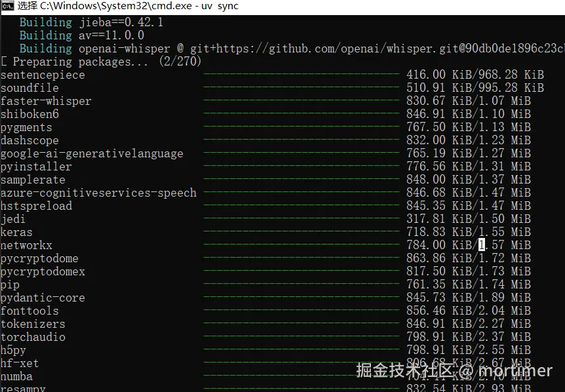Image resolution: width=565 pixels, height=392 pixels.
Task: Click the 'jedi' package name
Action: click(13, 219)
